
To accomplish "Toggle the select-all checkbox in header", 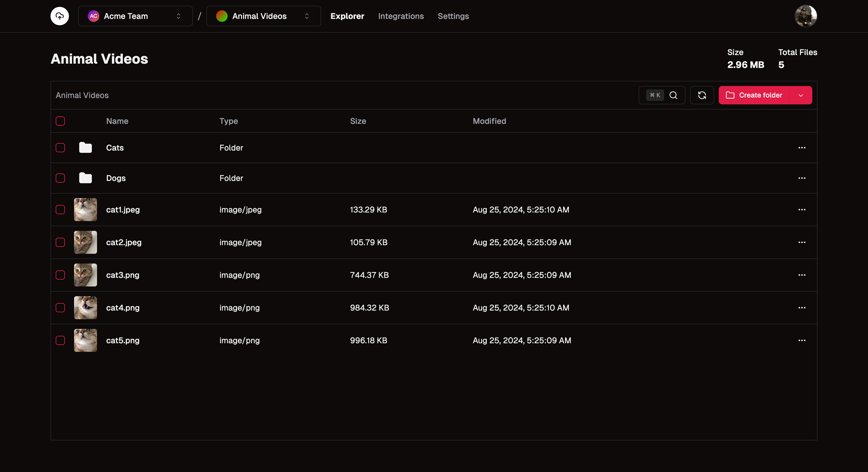I will pos(60,121).
